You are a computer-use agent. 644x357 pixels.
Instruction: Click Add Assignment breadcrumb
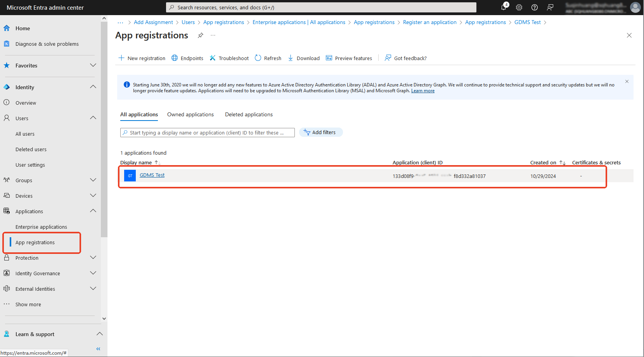coord(153,22)
